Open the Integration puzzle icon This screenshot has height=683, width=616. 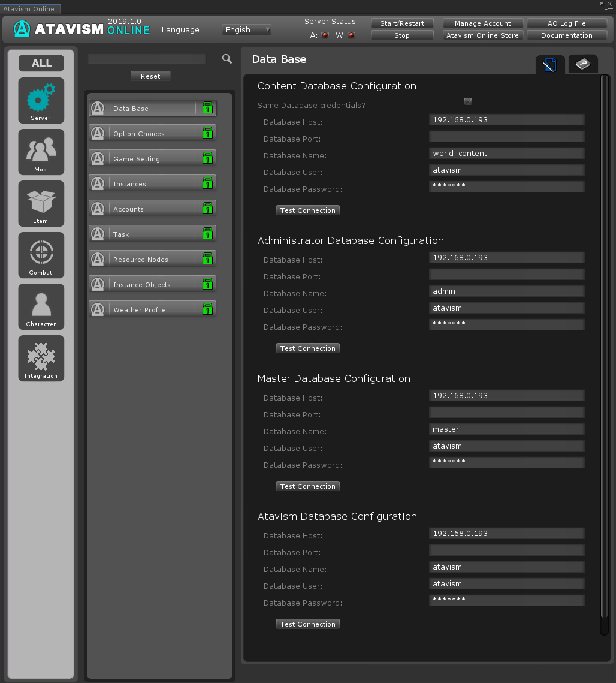41,358
